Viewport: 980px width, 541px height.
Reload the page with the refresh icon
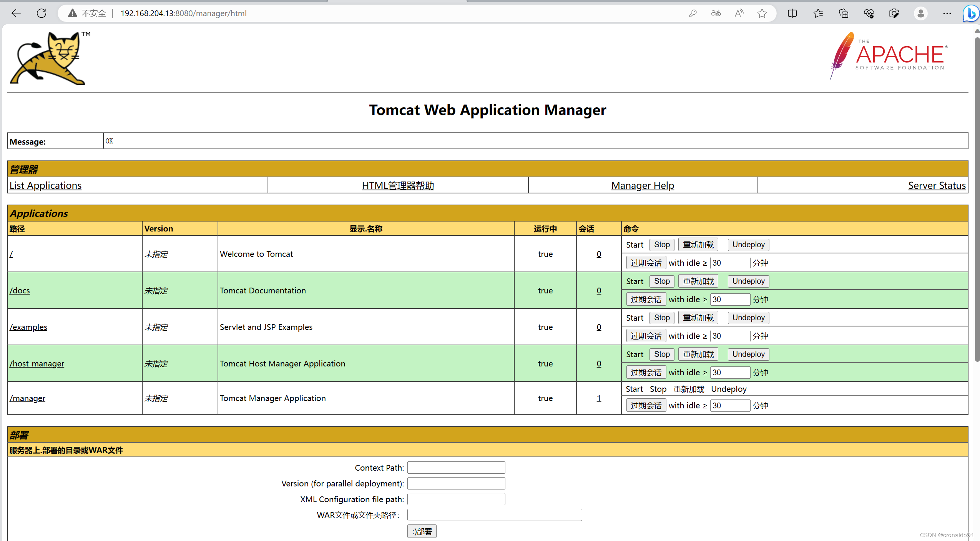42,13
